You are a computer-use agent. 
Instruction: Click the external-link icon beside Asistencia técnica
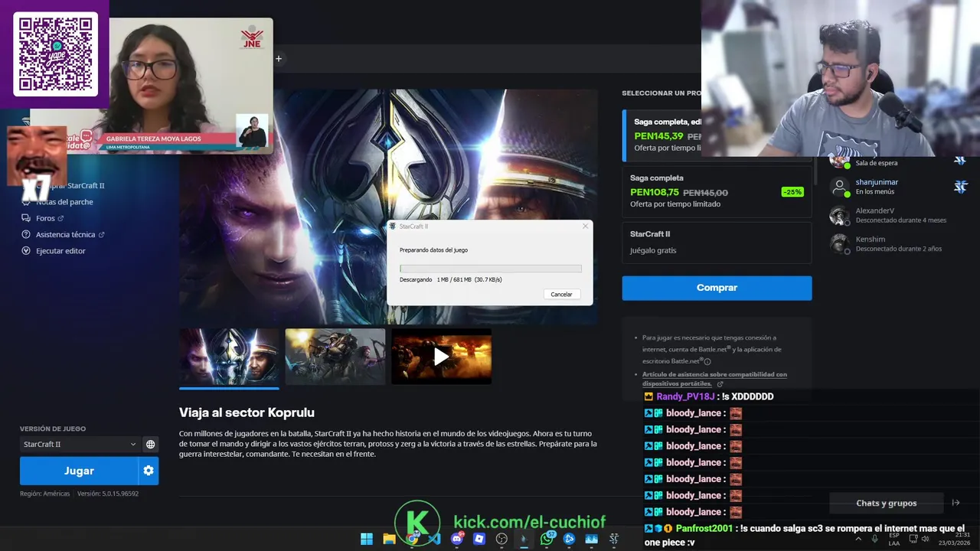point(101,235)
